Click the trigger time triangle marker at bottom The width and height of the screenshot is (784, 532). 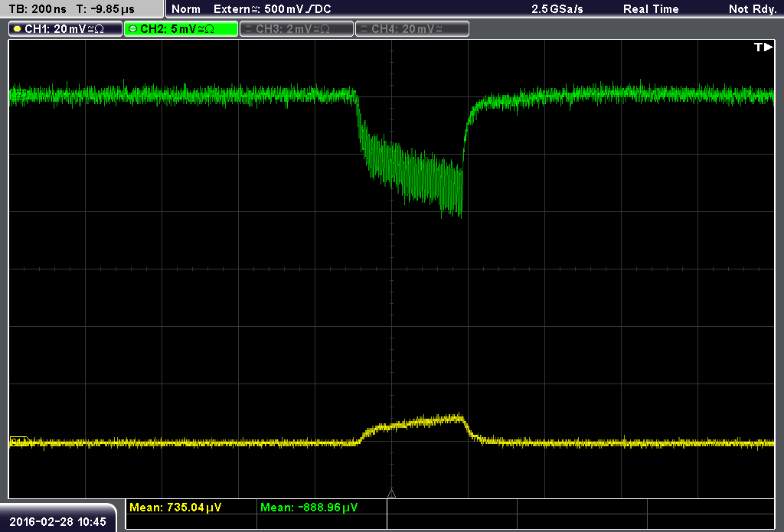click(x=391, y=494)
